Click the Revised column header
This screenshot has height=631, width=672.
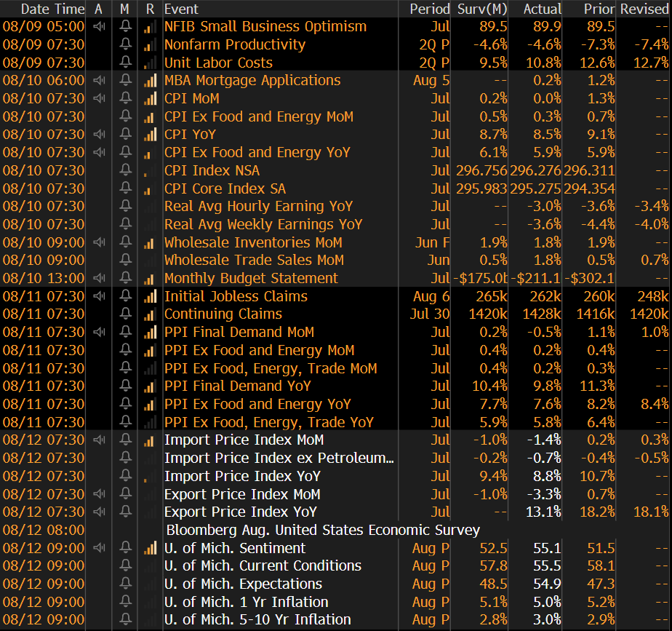(644, 9)
